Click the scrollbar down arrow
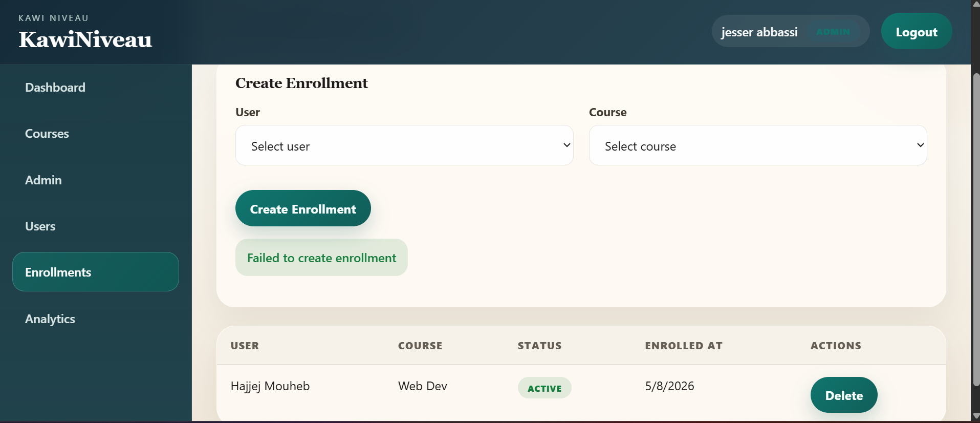 976,416
